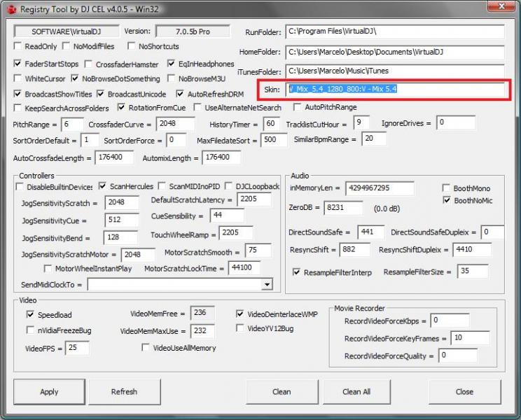Toggle BroadcastShowTitles checkbox
Viewport: 521px width, 420px height.
click(x=18, y=94)
